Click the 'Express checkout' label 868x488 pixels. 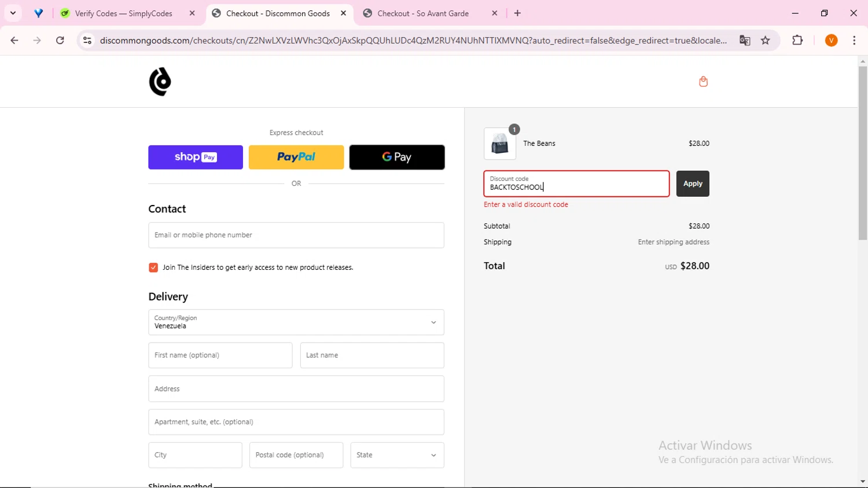pos(296,133)
